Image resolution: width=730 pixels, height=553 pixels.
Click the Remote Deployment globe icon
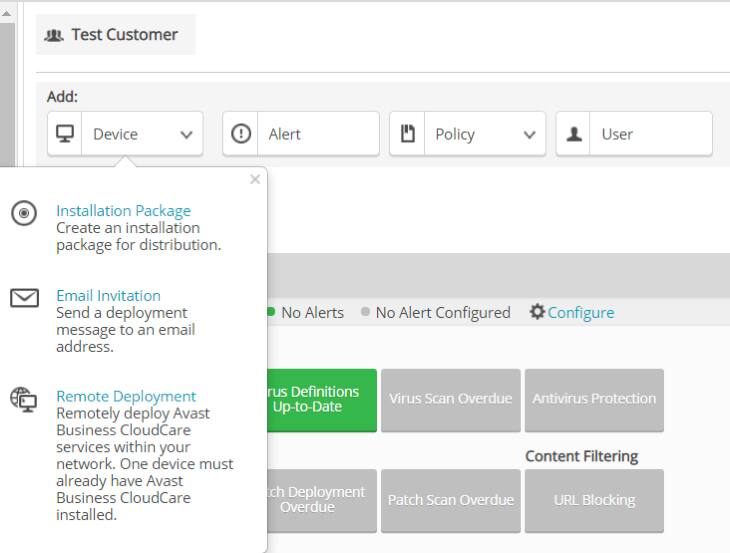point(23,397)
